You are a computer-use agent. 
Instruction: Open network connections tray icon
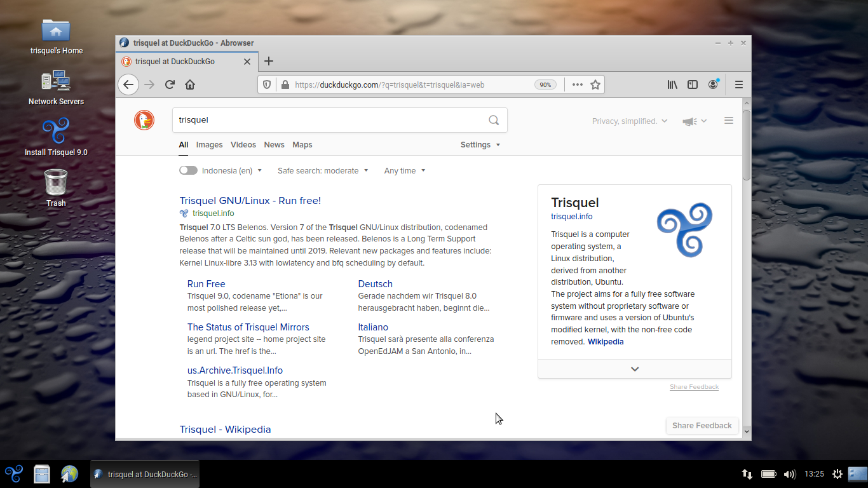click(748, 474)
